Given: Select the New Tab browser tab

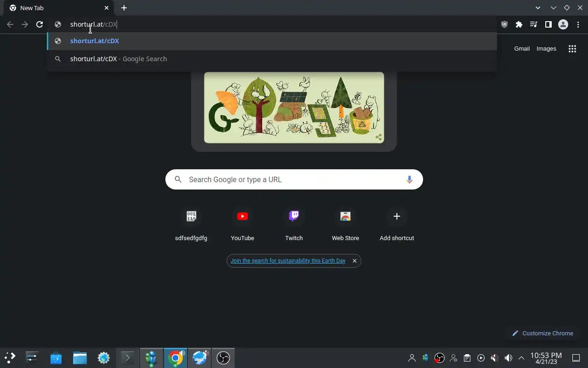Looking at the screenshot, I should pos(59,8).
